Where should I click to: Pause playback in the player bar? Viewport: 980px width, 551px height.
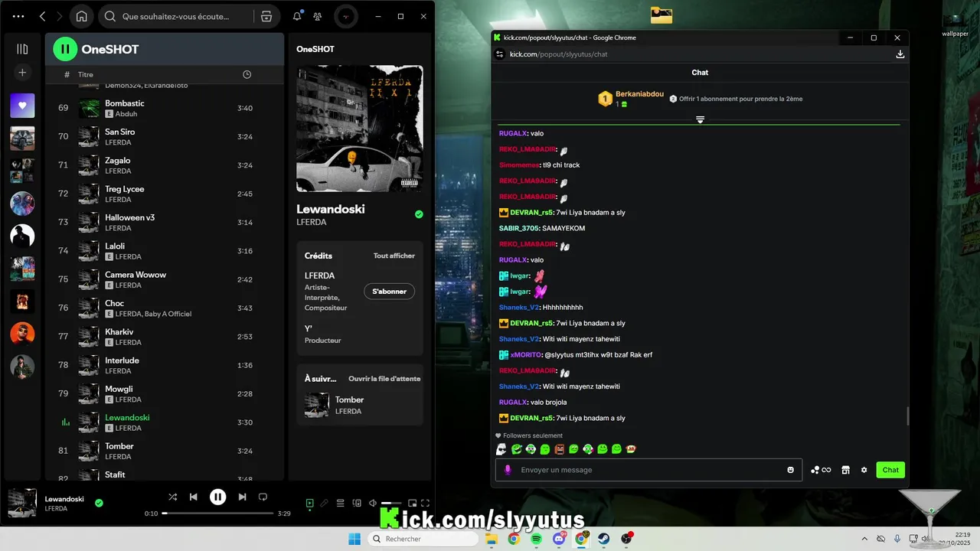click(218, 497)
